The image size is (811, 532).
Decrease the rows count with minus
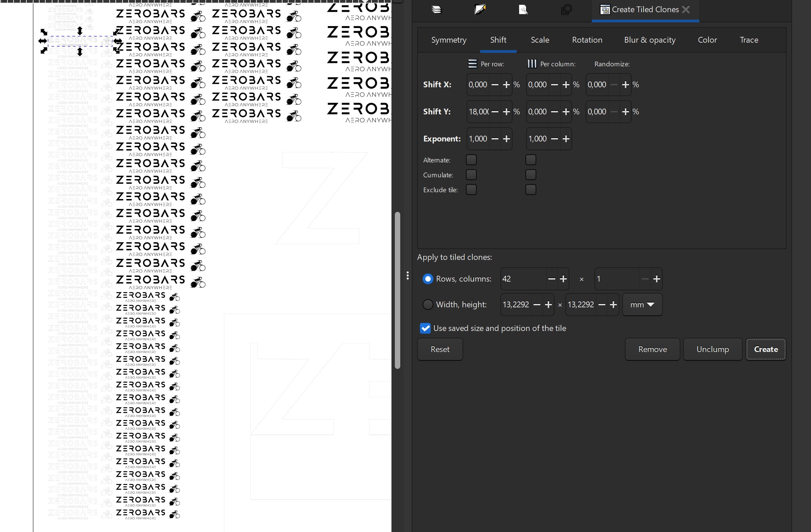point(552,279)
